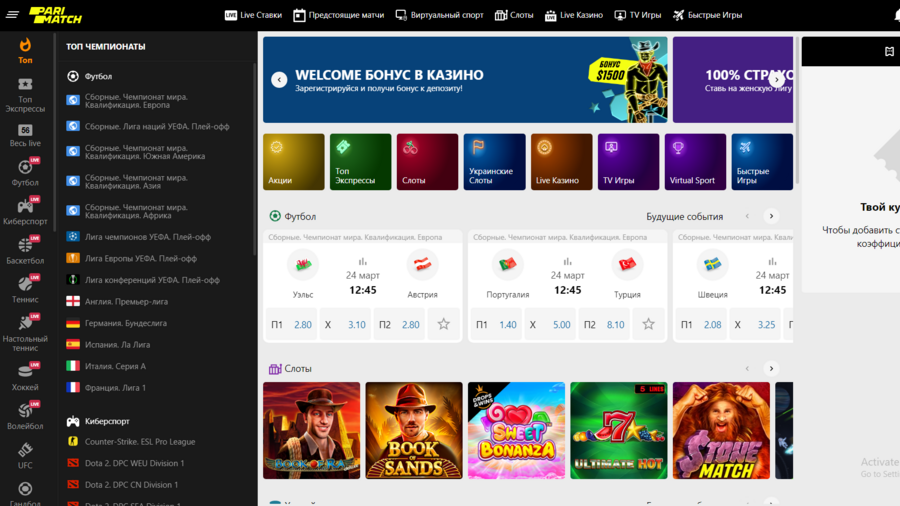Image resolution: width=900 pixels, height=506 pixels.
Task: Click the Теннис sidebar icon
Action: tap(25, 289)
